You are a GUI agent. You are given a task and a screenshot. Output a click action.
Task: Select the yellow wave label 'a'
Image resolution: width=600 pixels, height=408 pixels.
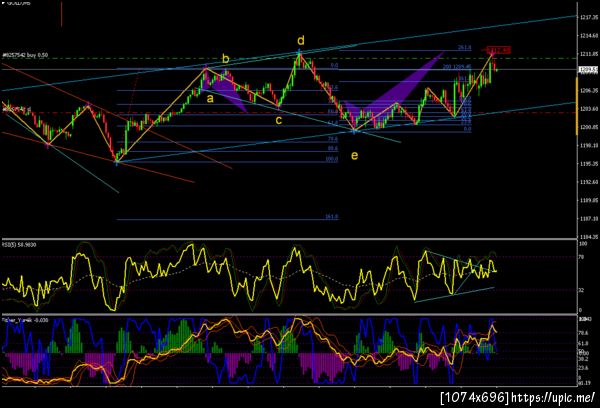tap(210, 99)
